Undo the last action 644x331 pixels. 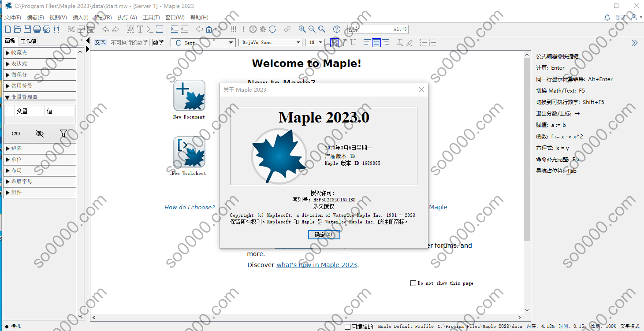click(x=105, y=29)
